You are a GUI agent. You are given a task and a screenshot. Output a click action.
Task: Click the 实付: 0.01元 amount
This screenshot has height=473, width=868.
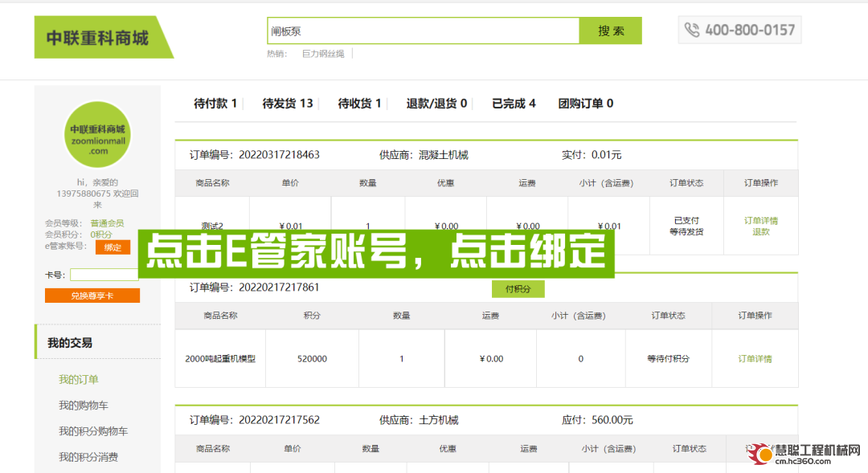click(592, 155)
